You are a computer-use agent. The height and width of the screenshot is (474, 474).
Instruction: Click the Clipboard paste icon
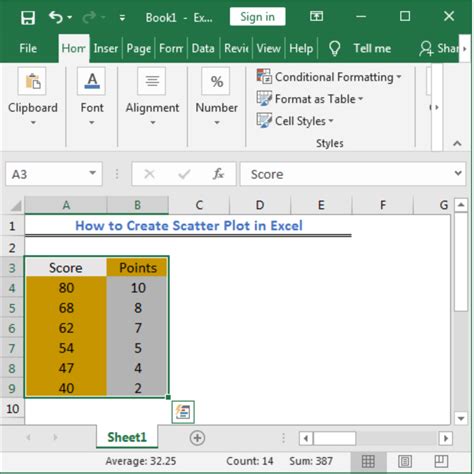pyautogui.click(x=33, y=81)
